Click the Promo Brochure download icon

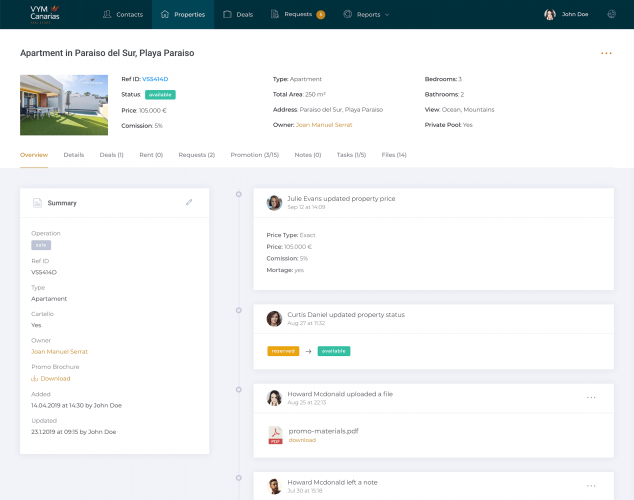pyautogui.click(x=34, y=378)
